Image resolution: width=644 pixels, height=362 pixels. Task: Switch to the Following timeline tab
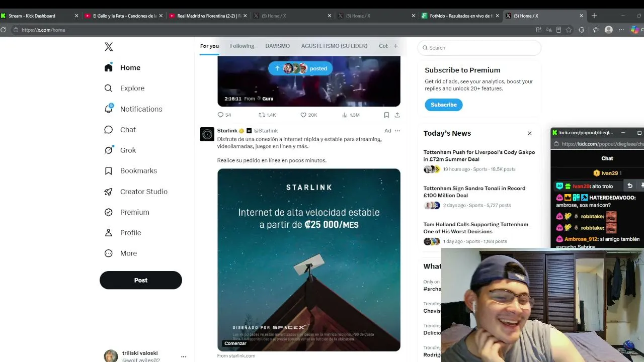(x=242, y=46)
